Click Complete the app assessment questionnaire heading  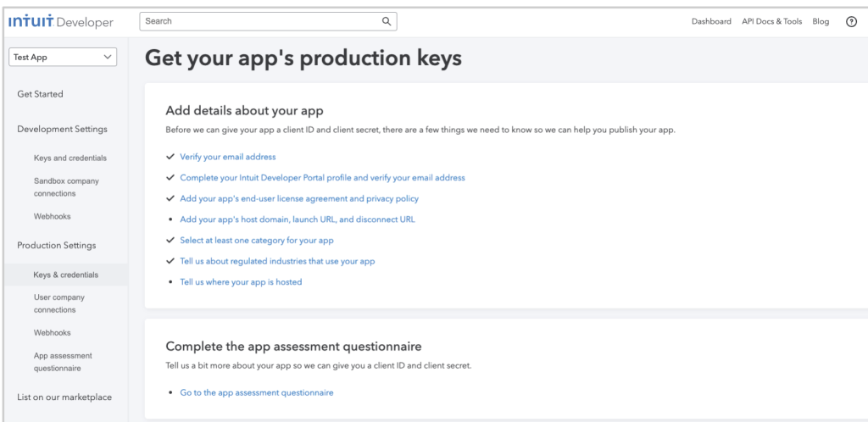(x=293, y=347)
